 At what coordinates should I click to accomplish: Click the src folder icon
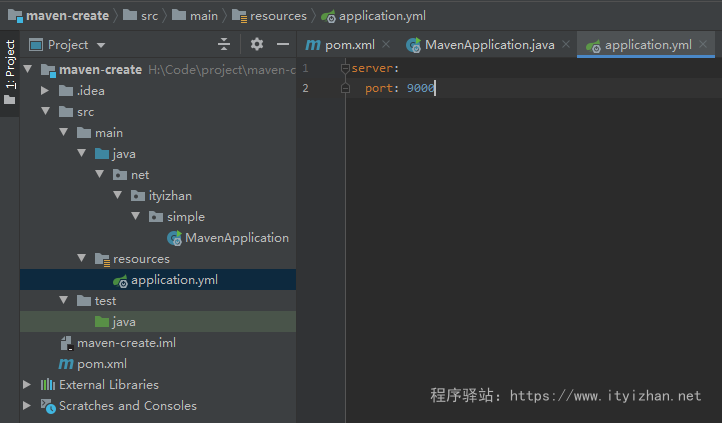[66, 111]
